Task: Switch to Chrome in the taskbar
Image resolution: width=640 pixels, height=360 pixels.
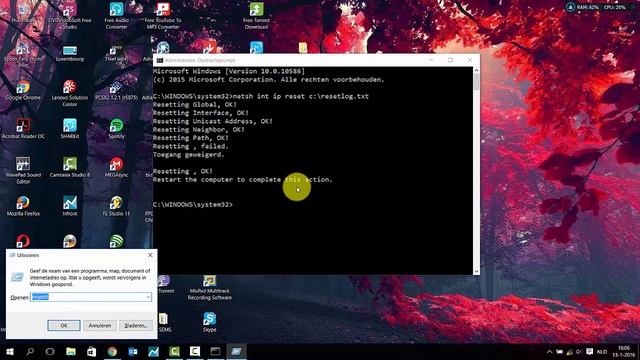Action: click(x=112, y=351)
